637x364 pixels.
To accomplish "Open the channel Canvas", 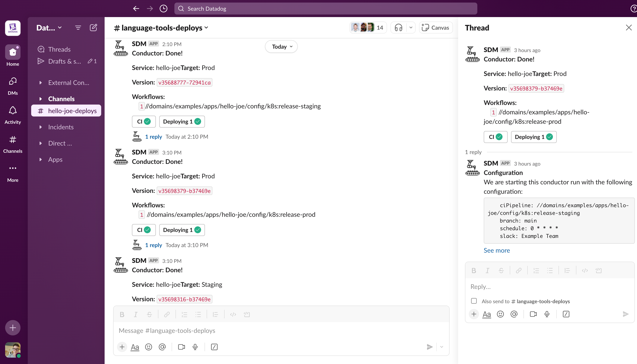I will pyautogui.click(x=435, y=28).
